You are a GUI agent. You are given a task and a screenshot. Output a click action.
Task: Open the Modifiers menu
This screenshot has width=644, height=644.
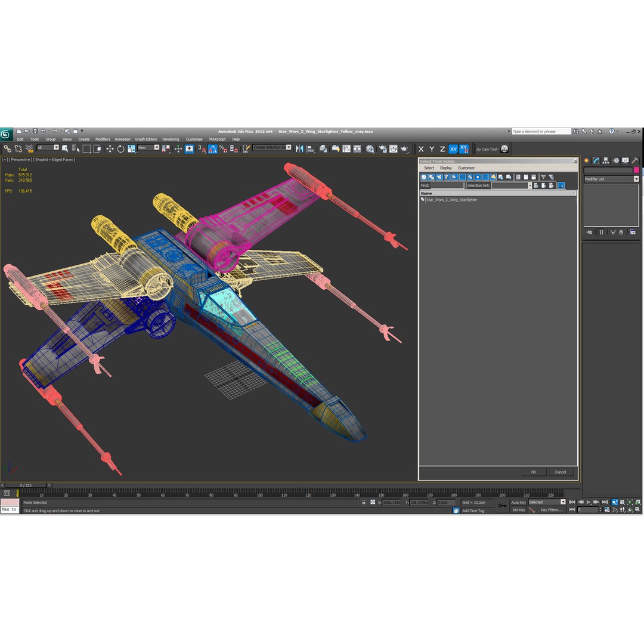(103, 139)
